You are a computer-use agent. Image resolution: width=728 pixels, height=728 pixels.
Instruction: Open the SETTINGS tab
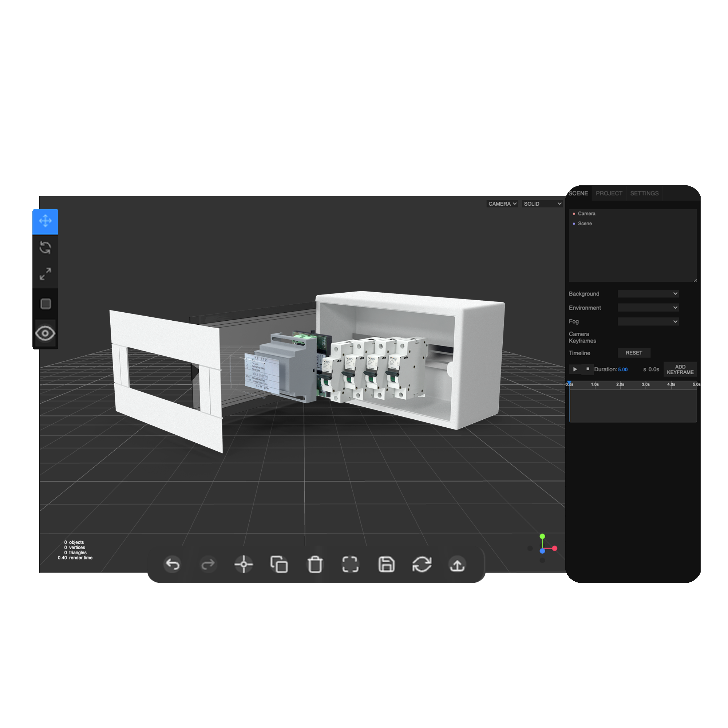[x=644, y=193]
